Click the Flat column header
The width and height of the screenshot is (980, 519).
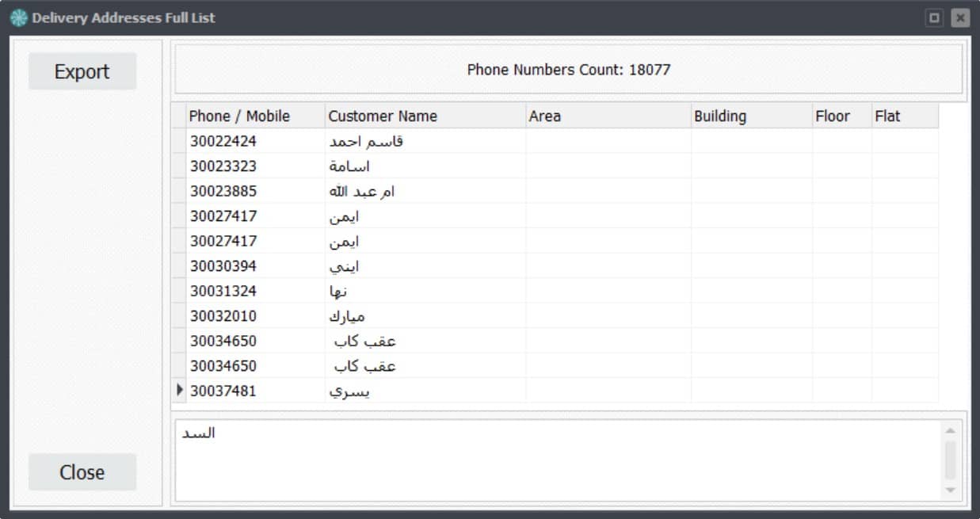(x=906, y=116)
